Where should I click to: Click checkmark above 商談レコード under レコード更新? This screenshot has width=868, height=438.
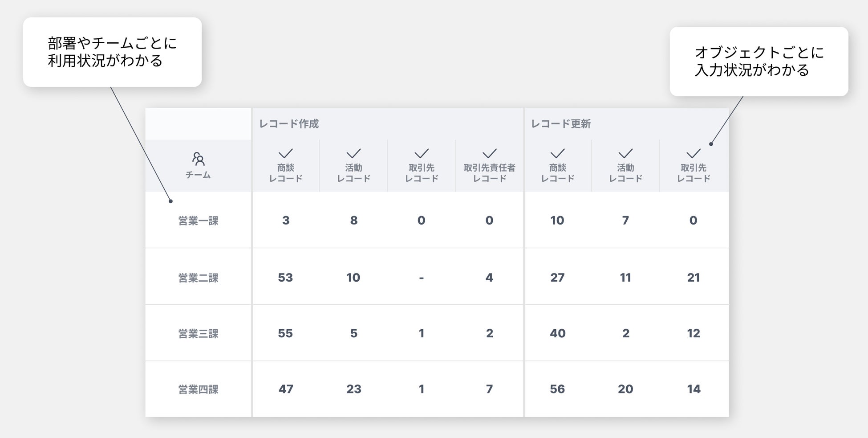(557, 154)
